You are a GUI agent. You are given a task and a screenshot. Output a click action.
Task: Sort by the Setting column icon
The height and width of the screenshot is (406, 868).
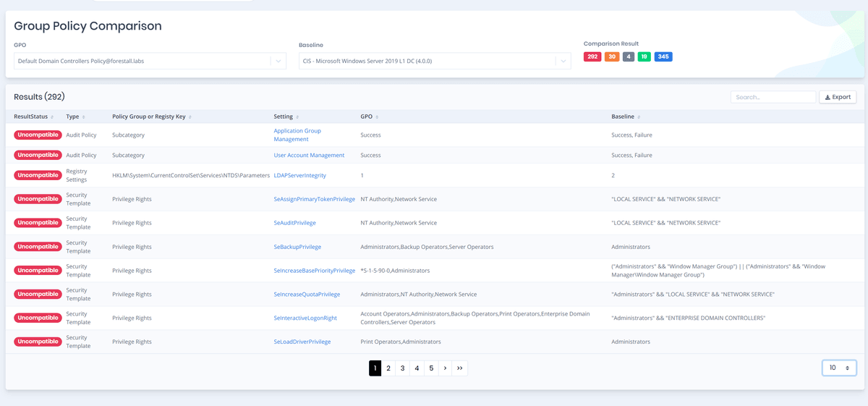[298, 117]
